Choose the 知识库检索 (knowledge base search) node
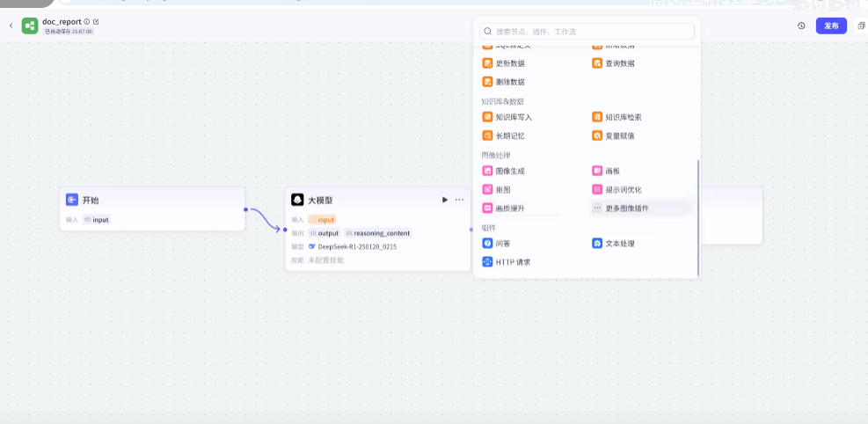868x424 pixels. pyautogui.click(x=623, y=117)
